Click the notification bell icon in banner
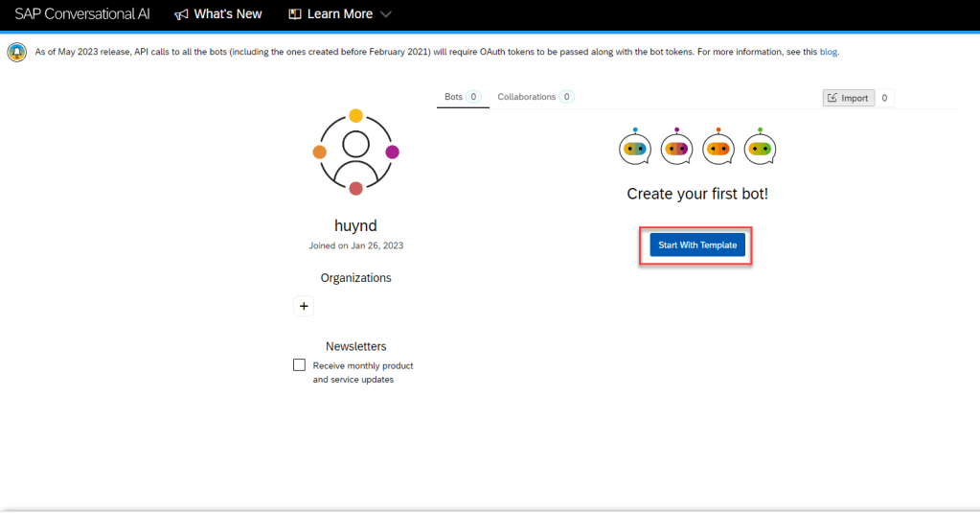Image resolution: width=980 pixels, height=513 pixels. [x=16, y=52]
